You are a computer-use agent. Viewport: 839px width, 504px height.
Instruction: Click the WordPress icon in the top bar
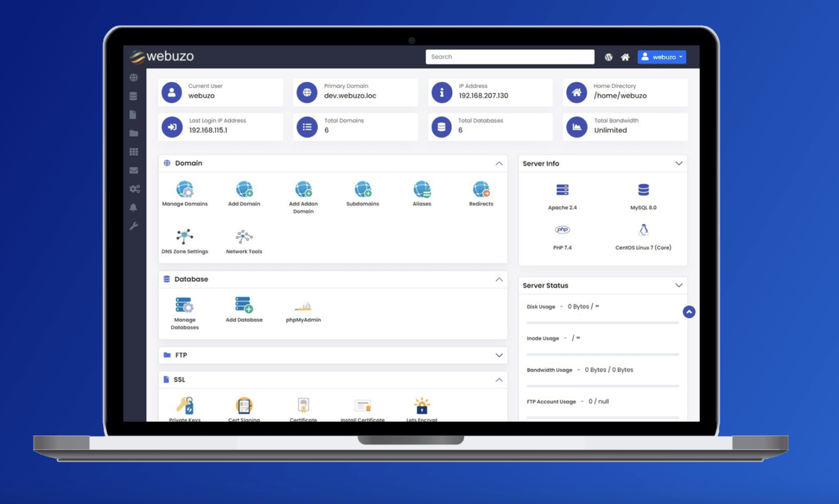(x=608, y=56)
